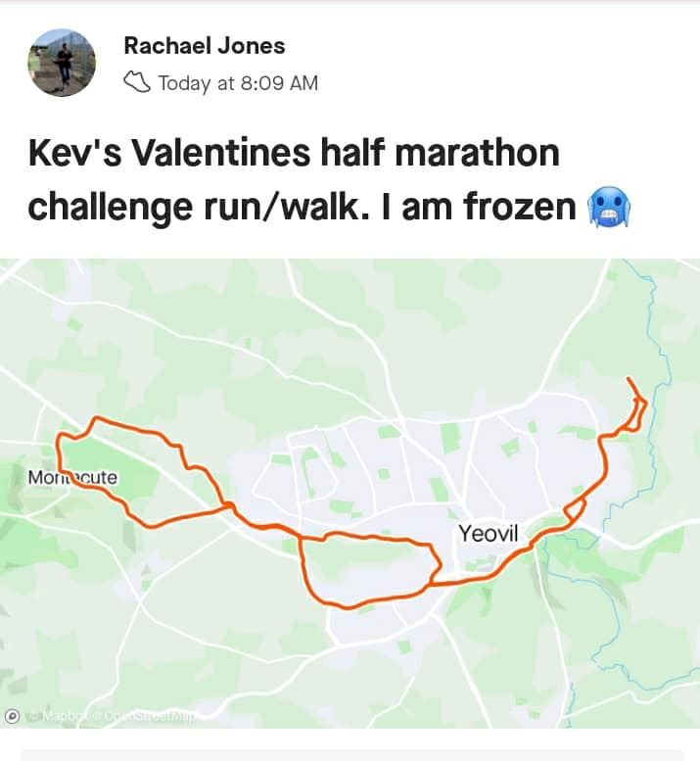The height and width of the screenshot is (761, 700).
Task: Click the word 'challenge' in activity title
Action: click(110, 208)
